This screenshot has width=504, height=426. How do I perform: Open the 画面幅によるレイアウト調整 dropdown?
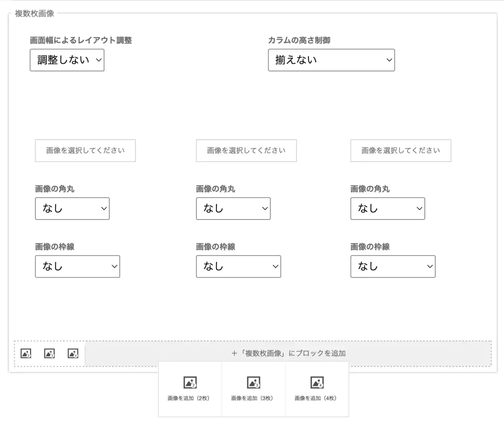point(67,60)
